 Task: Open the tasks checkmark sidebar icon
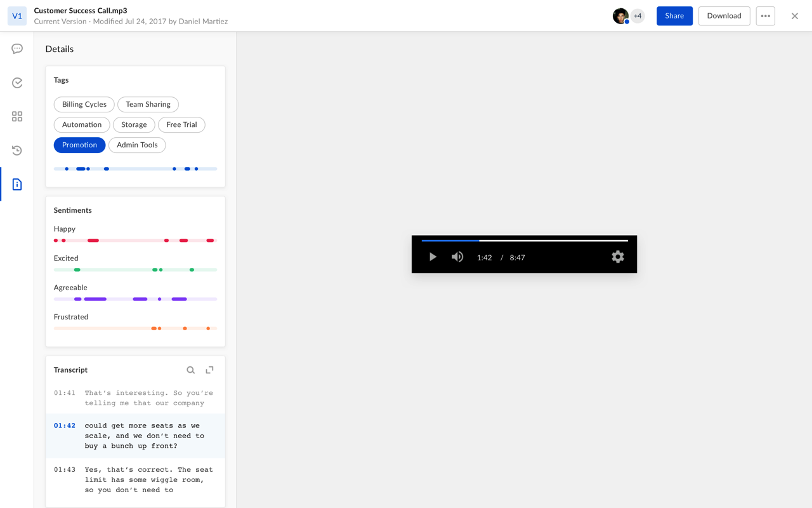(x=17, y=83)
